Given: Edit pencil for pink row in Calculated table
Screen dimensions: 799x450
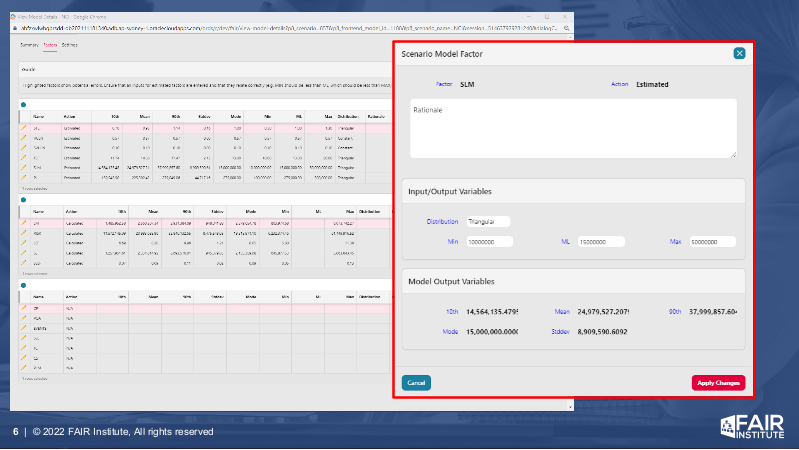Looking at the screenshot, I should click(x=23, y=223).
